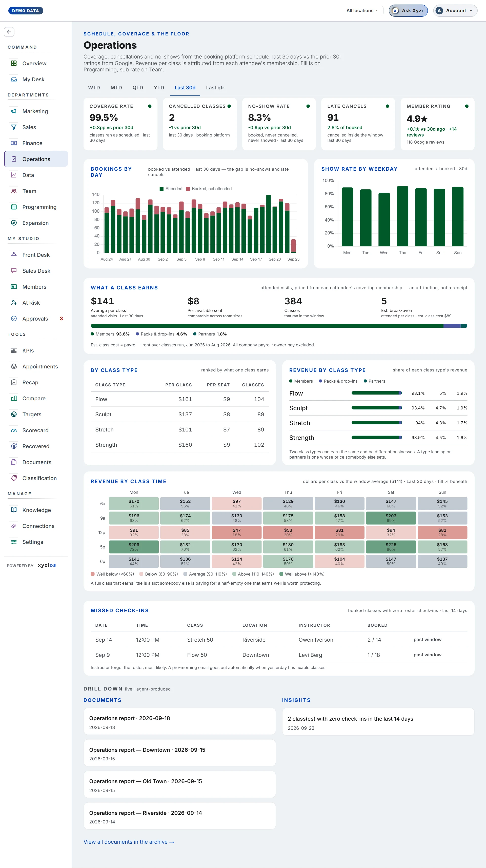Open the Overview grid icon
Screen dimensions: 486x868
tap(14, 63)
